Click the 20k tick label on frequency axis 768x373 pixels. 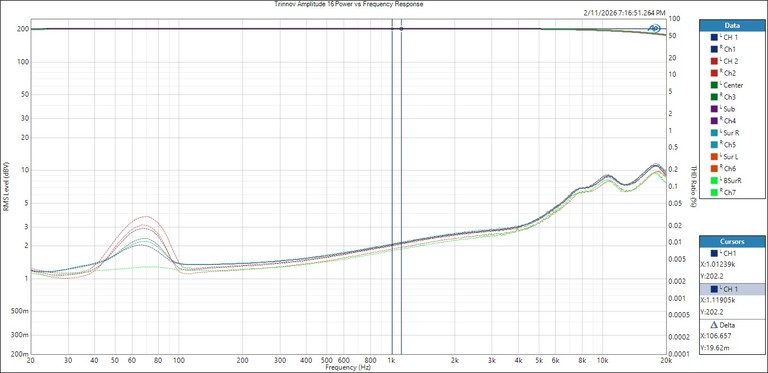[666, 360]
